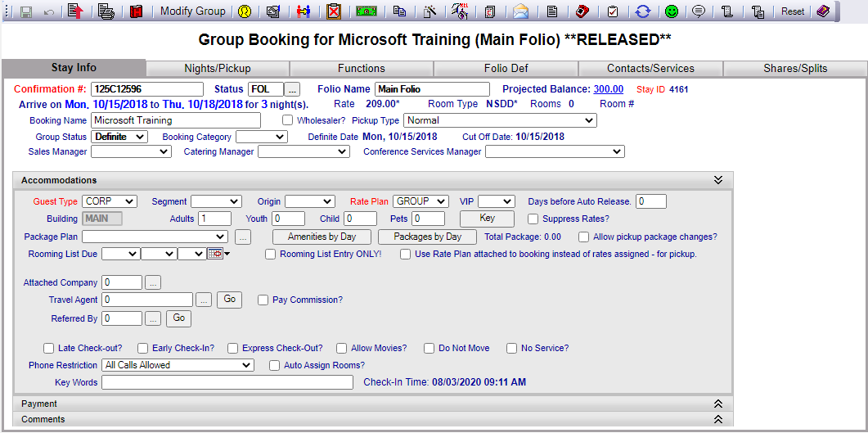Viewport: 868px width, 433px height.
Task: Click the blue refresh arrows icon
Action: 643,11
